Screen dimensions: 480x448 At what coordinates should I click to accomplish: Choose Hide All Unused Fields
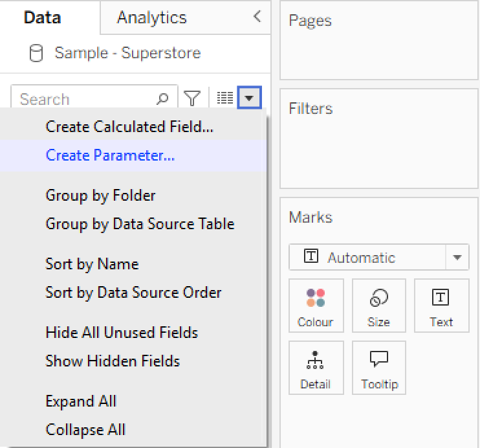tap(122, 333)
